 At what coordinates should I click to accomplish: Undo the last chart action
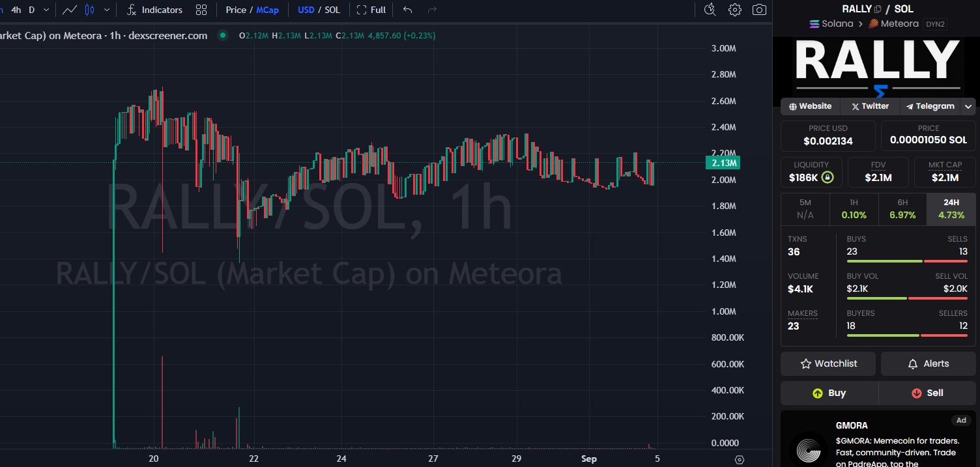coord(408,10)
